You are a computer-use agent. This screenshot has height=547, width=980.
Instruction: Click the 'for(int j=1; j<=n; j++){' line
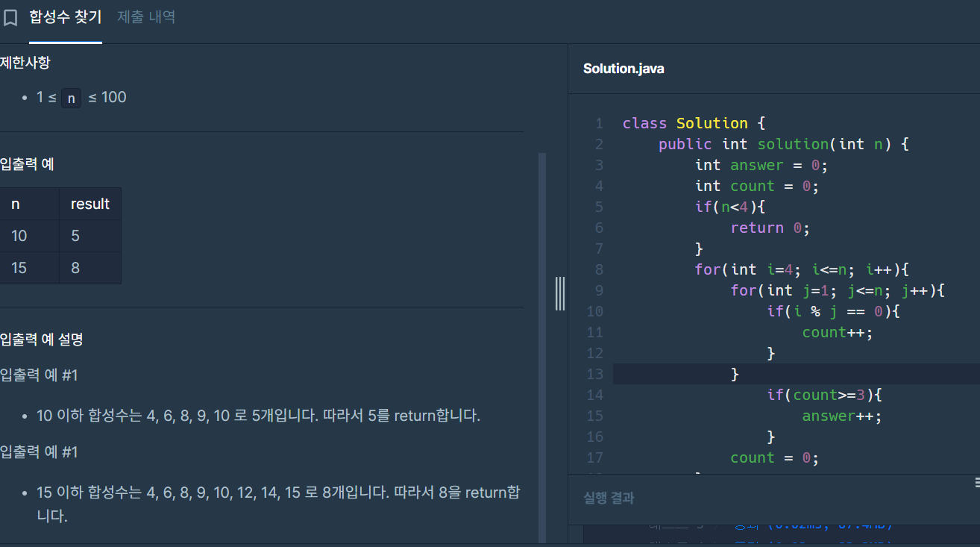tap(838, 290)
